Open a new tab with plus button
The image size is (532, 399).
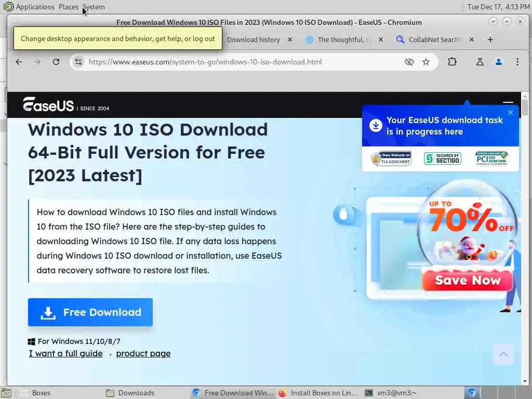pyautogui.click(x=490, y=39)
